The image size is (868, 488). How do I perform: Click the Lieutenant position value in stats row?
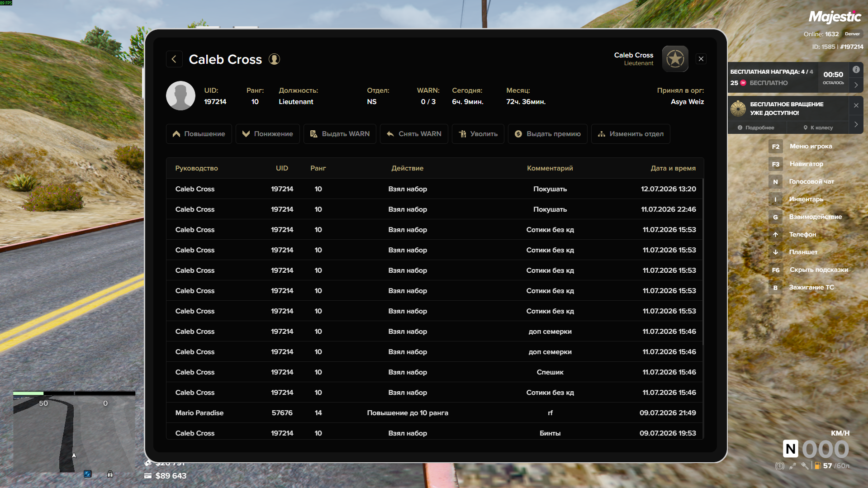coord(296,102)
